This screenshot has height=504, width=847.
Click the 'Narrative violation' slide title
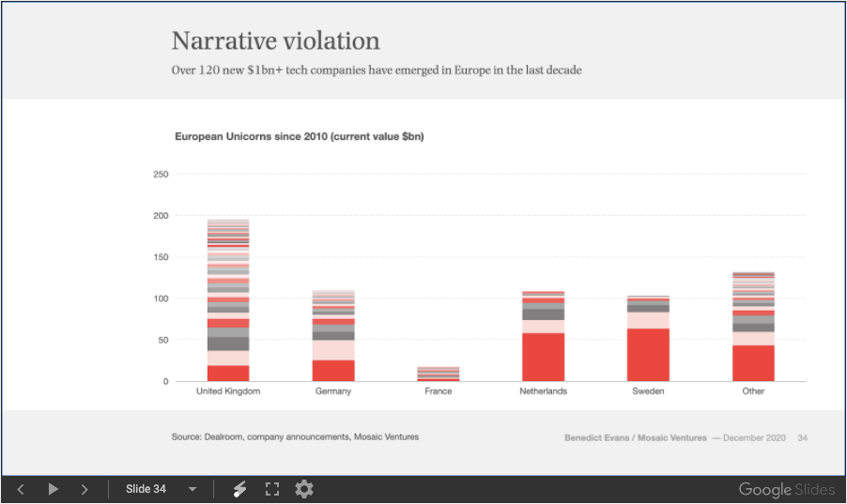click(275, 41)
